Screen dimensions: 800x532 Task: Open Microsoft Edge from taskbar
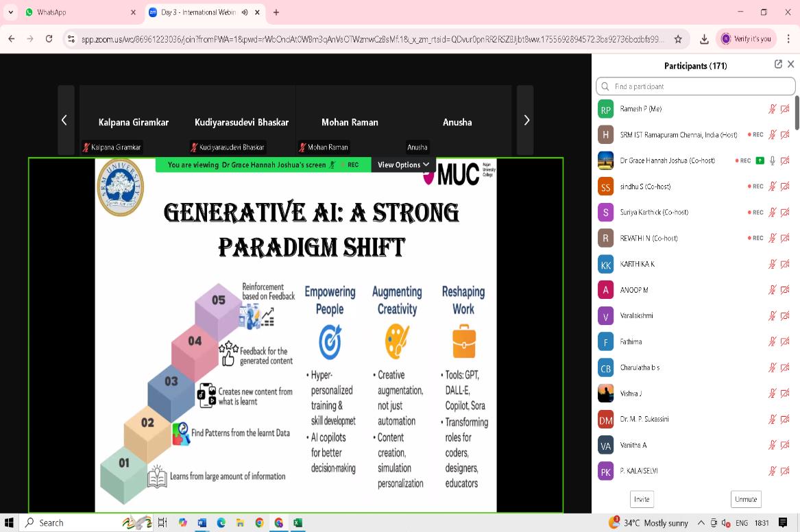click(x=221, y=523)
